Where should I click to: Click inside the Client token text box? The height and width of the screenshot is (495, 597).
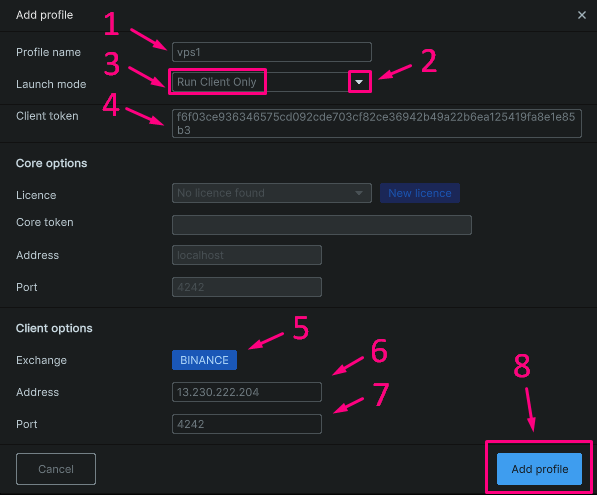[x=377, y=123]
